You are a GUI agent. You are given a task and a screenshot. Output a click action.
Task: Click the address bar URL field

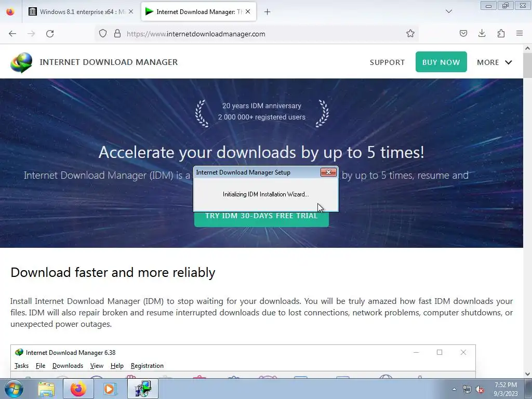[257, 34]
